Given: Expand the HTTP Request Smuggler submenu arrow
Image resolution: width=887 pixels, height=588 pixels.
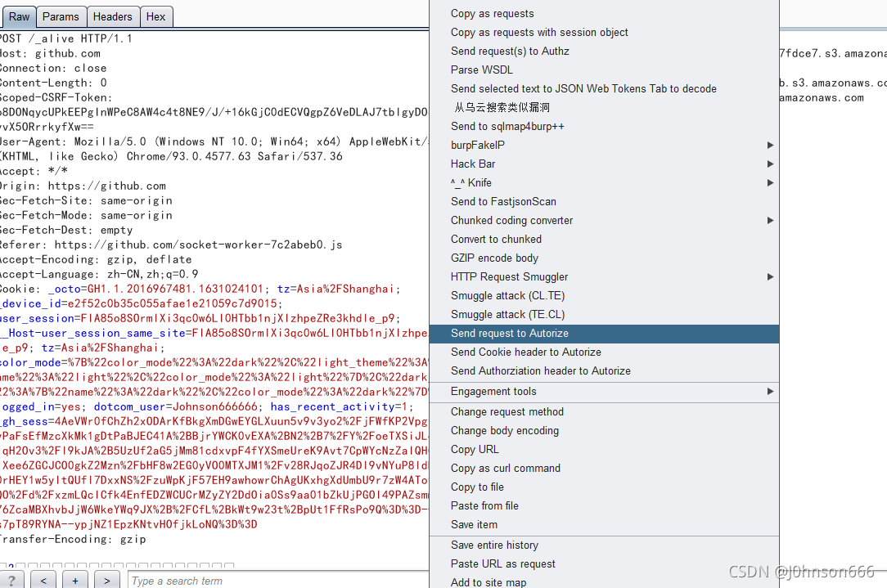Looking at the screenshot, I should 770,277.
